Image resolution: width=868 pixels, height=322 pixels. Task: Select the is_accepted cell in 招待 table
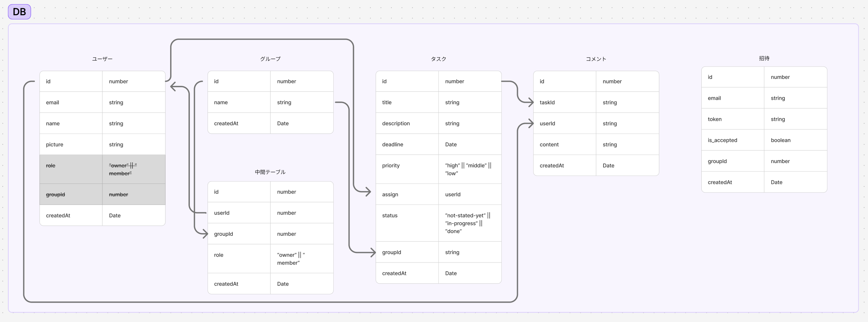733,140
